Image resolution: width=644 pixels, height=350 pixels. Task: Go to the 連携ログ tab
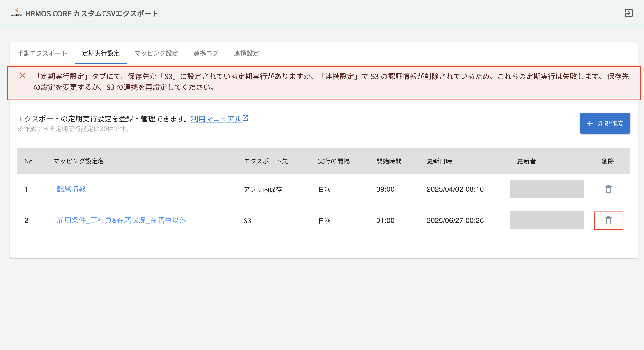[x=206, y=53]
